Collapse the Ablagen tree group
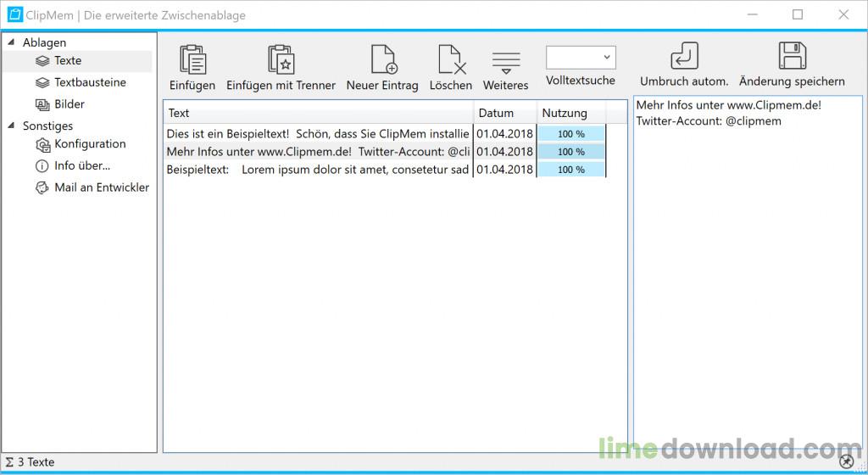The width and height of the screenshot is (868, 475). 11,42
